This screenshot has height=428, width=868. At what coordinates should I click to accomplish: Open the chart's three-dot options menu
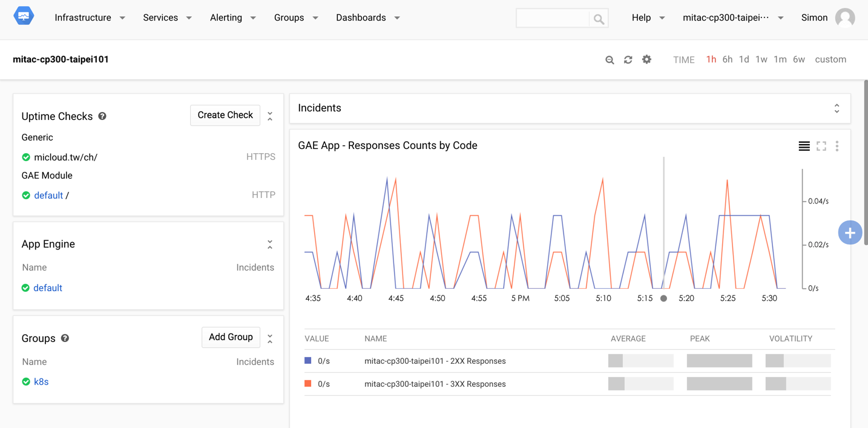coord(837,146)
